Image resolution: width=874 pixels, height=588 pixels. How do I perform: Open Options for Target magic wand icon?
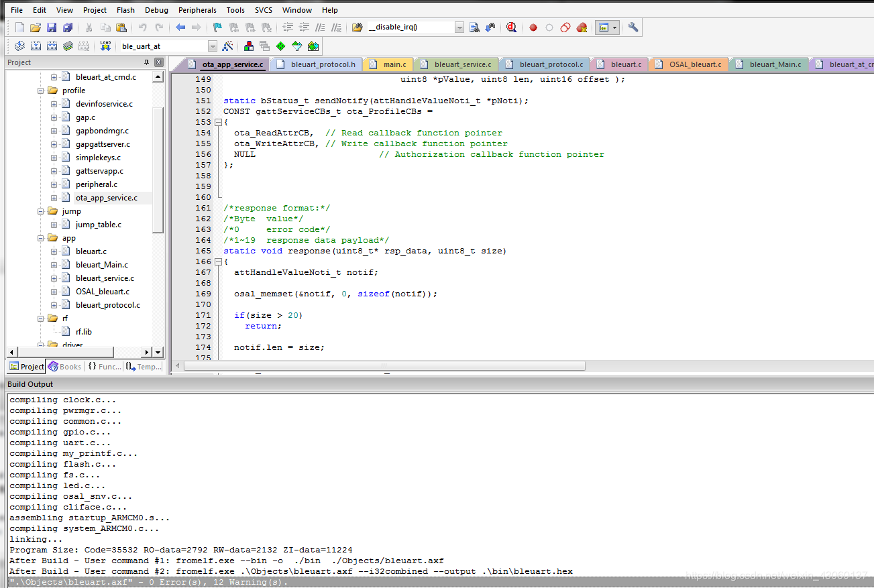click(x=227, y=46)
